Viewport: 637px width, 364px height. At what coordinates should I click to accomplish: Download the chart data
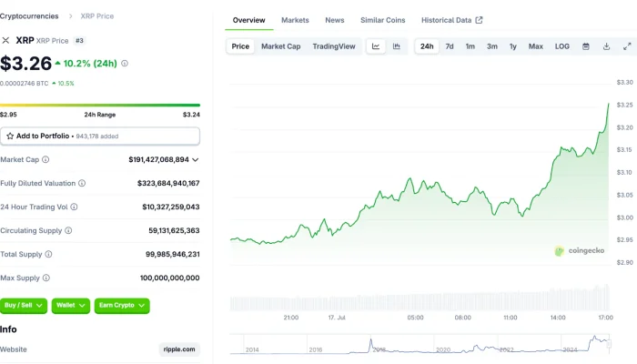[x=607, y=46]
